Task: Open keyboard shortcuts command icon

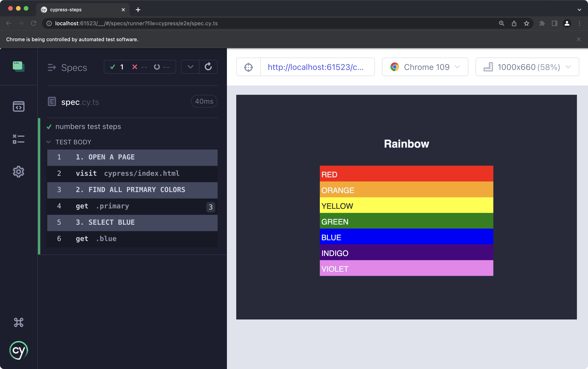Action: click(18, 322)
